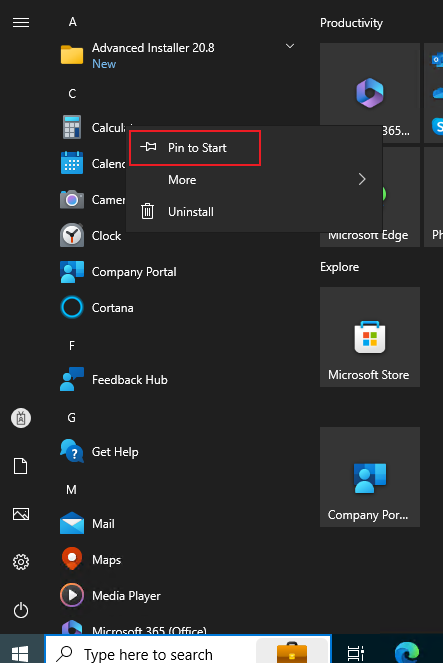Click the Company Portal label in app list
This screenshot has height=663, width=443.
134,272
